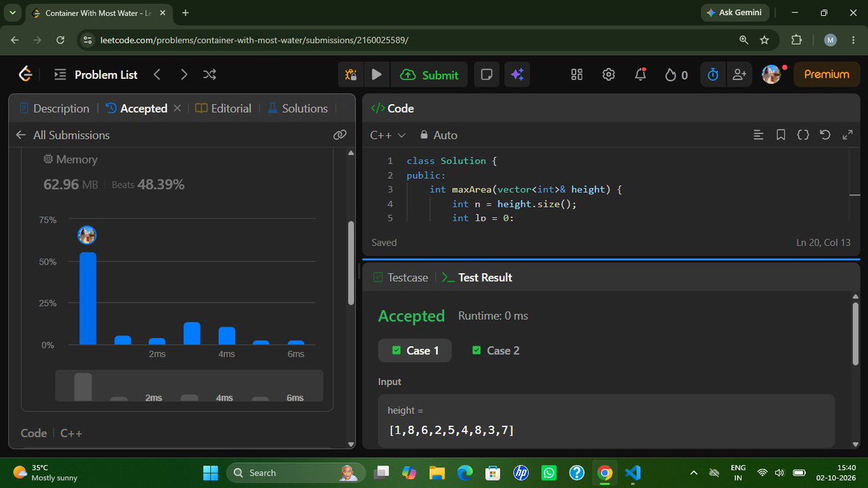Image resolution: width=868 pixels, height=488 pixels.
Task: Switch to the Description tab
Action: (54, 108)
